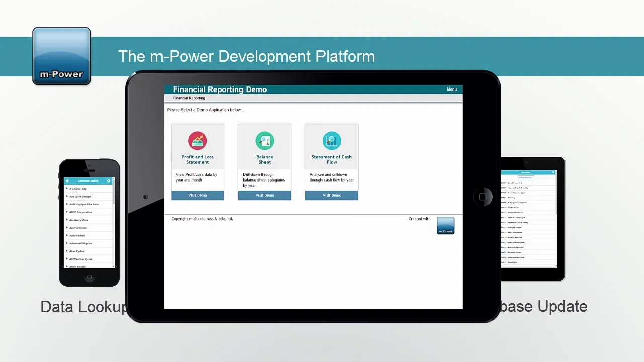Visit the Statement of Cash Flow demo

point(332,195)
